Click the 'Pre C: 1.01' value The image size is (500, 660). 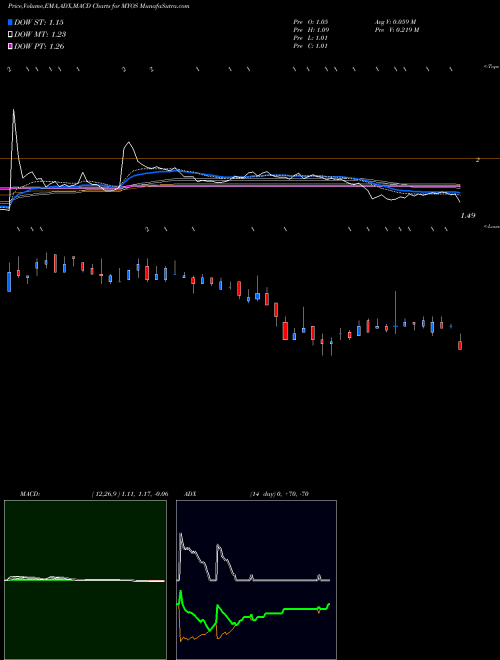tap(311, 46)
